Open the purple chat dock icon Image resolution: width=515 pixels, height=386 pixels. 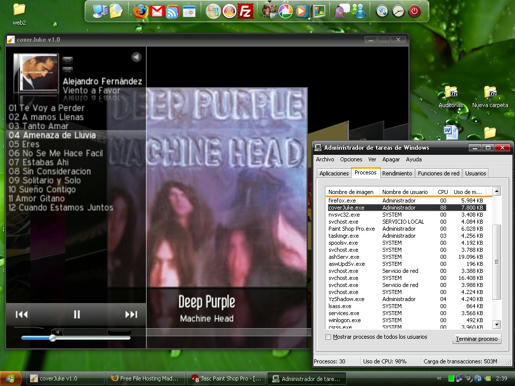click(x=342, y=11)
